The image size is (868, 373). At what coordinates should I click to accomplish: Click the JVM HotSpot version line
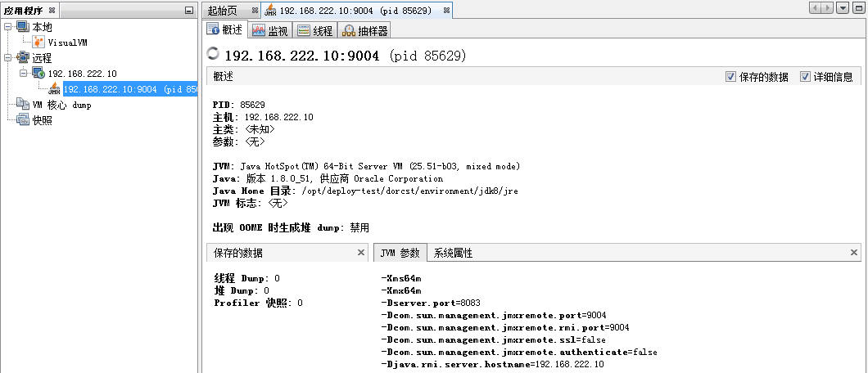click(366, 166)
